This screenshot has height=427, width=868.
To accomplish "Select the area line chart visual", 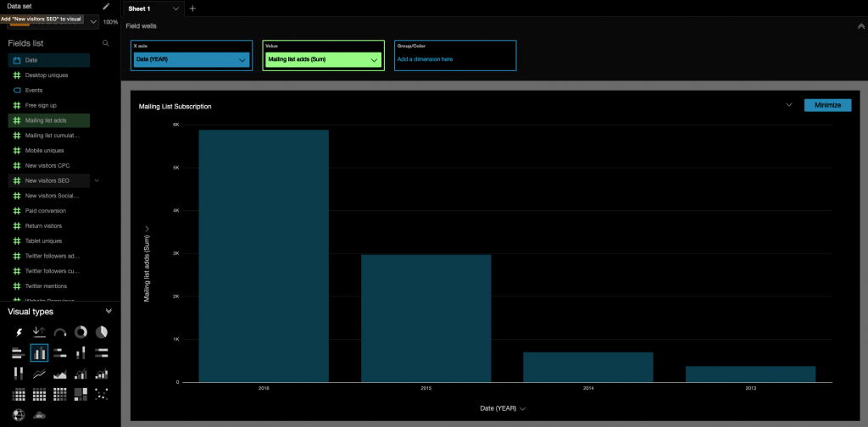I will (x=60, y=374).
